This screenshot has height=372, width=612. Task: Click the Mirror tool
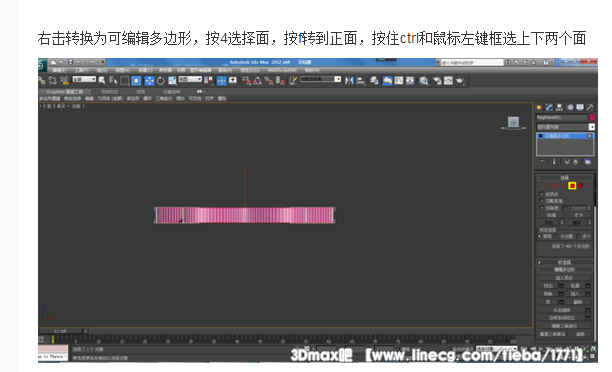(349, 80)
